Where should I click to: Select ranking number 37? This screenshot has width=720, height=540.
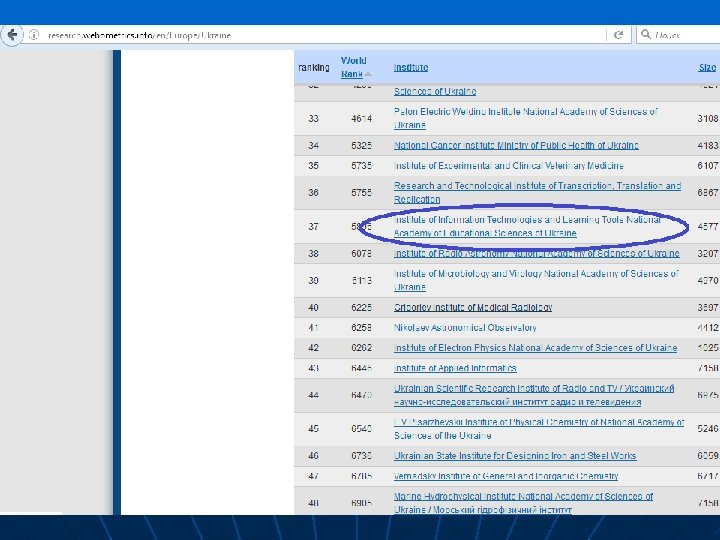(313, 226)
